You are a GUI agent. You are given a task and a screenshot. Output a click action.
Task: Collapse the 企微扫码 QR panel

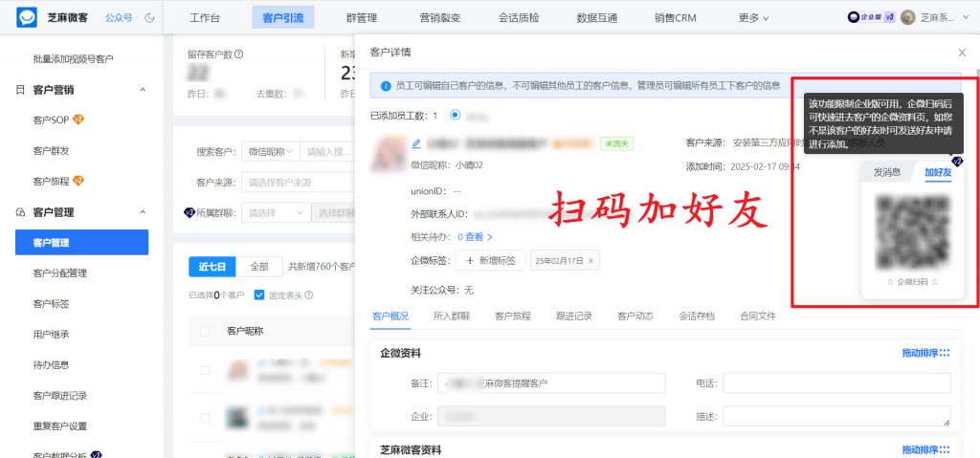click(x=912, y=282)
